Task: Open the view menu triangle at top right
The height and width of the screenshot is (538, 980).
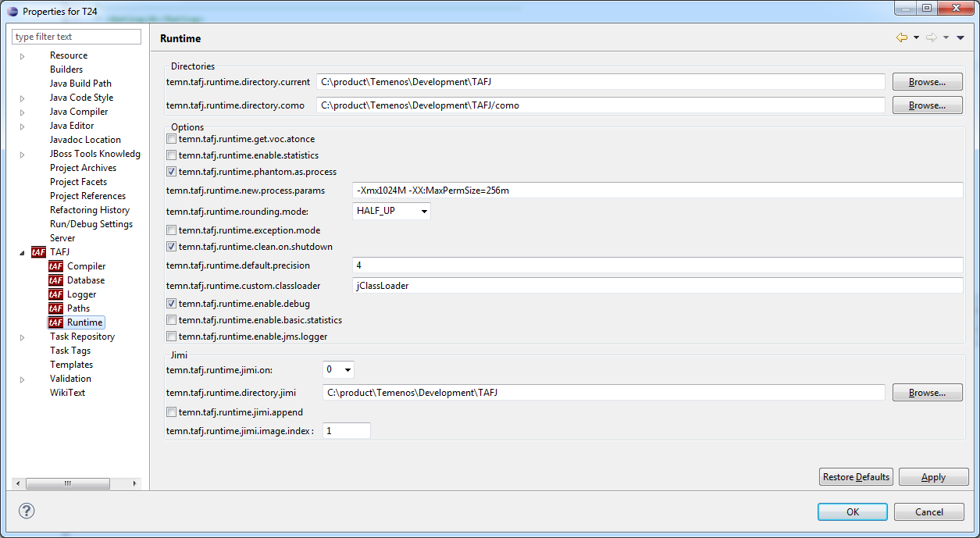Action: tap(960, 37)
